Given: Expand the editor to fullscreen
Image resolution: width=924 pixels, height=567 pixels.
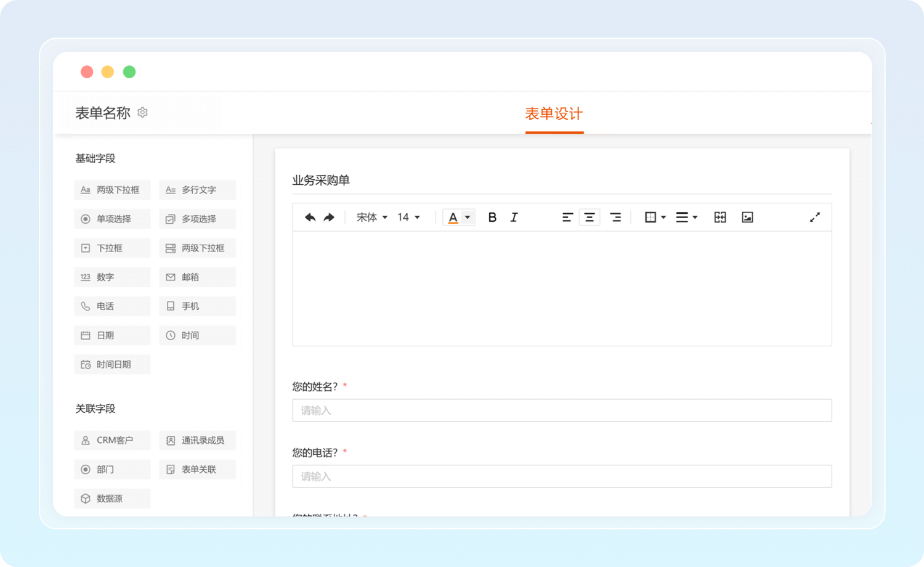Looking at the screenshot, I should click(814, 218).
